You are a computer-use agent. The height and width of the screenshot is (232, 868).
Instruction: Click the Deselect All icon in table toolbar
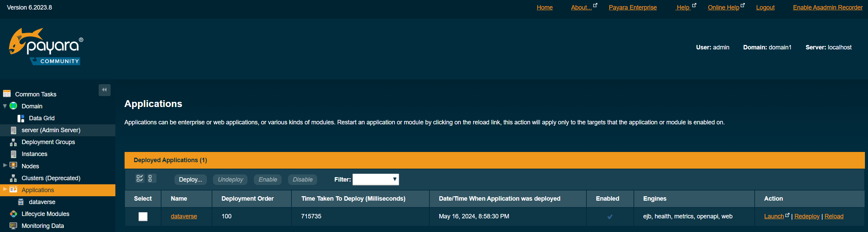pyautogui.click(x=150, y=179)
